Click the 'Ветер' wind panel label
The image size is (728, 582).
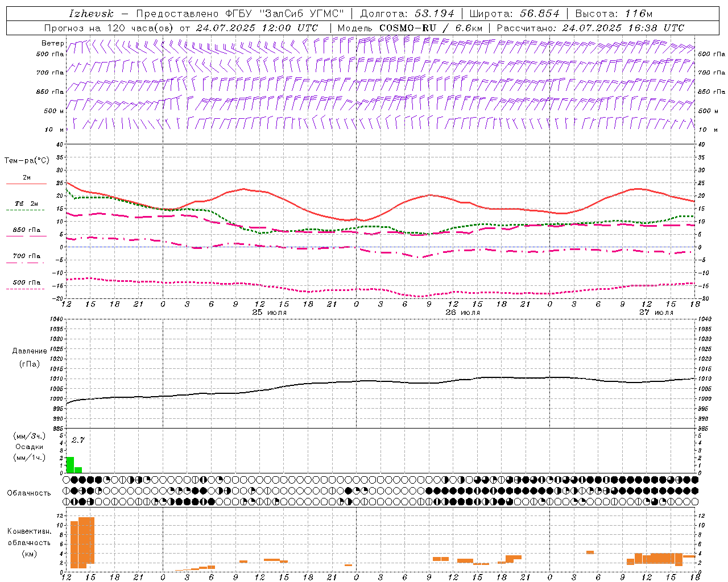coord(52,43)
